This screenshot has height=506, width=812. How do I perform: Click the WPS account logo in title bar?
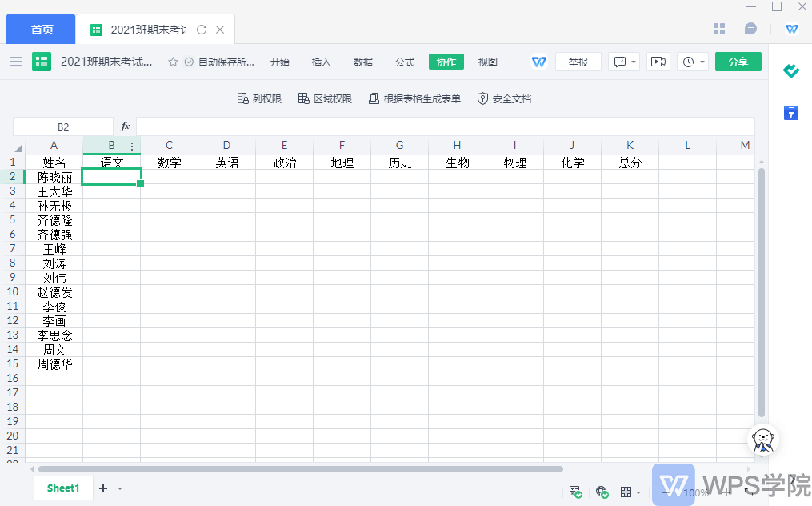pyautogui.click(x=792, y=29)
